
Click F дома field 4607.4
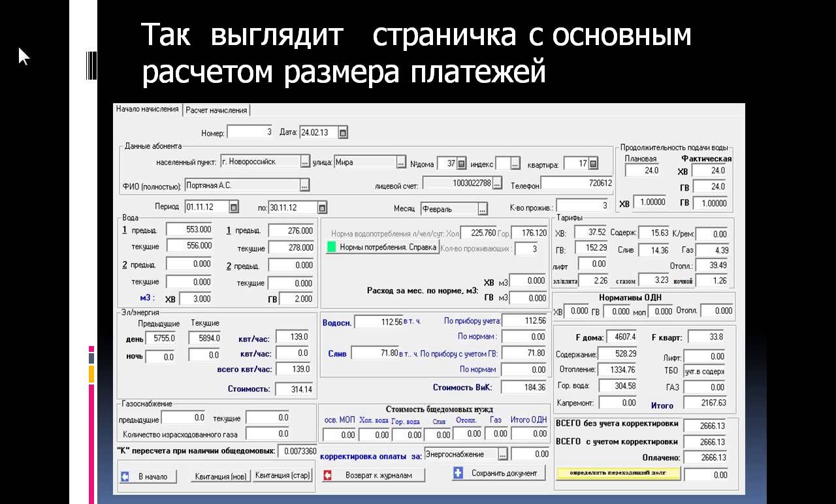[x=621, y=338]
